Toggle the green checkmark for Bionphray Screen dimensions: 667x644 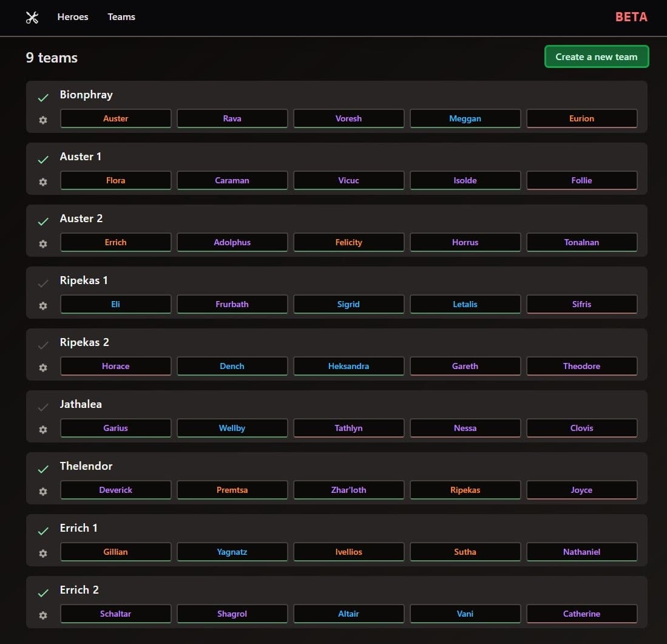[x=42, y=97]
